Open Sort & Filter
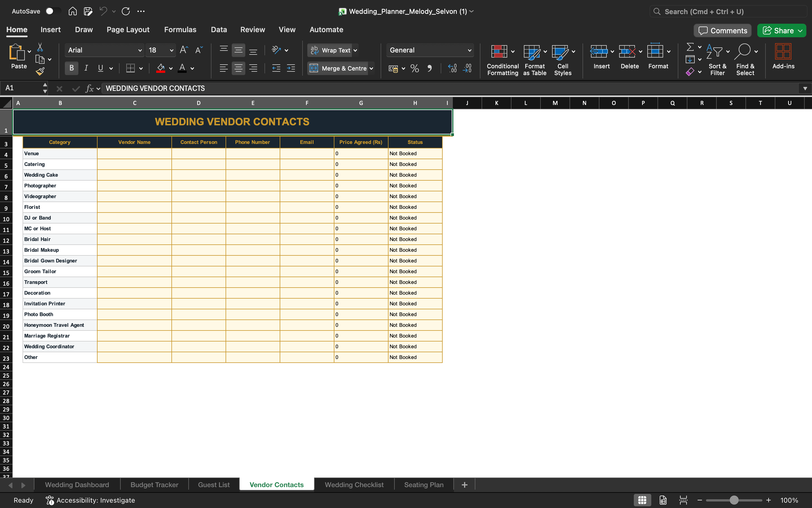This screenshot has height=508, width=812. click(717, 60)
